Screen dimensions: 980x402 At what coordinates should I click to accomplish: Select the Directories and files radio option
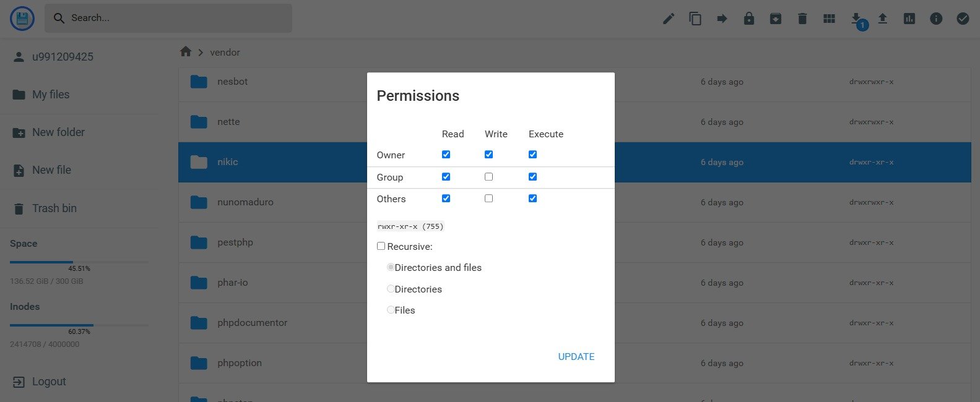(x=391, y=267)
